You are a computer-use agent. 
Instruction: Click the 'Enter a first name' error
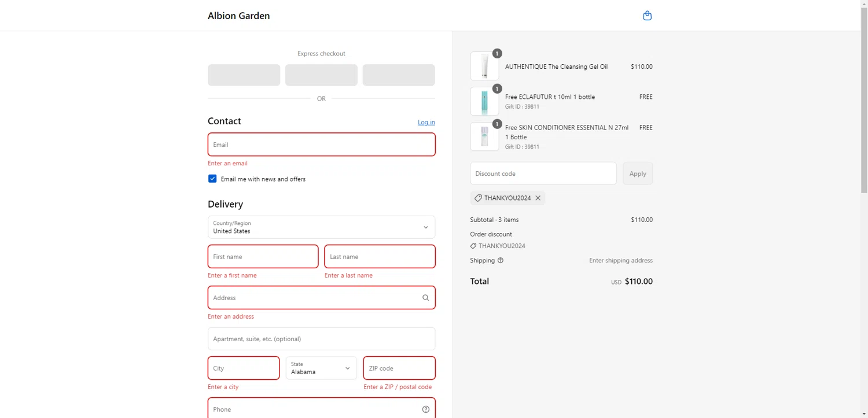pos(232,276)
